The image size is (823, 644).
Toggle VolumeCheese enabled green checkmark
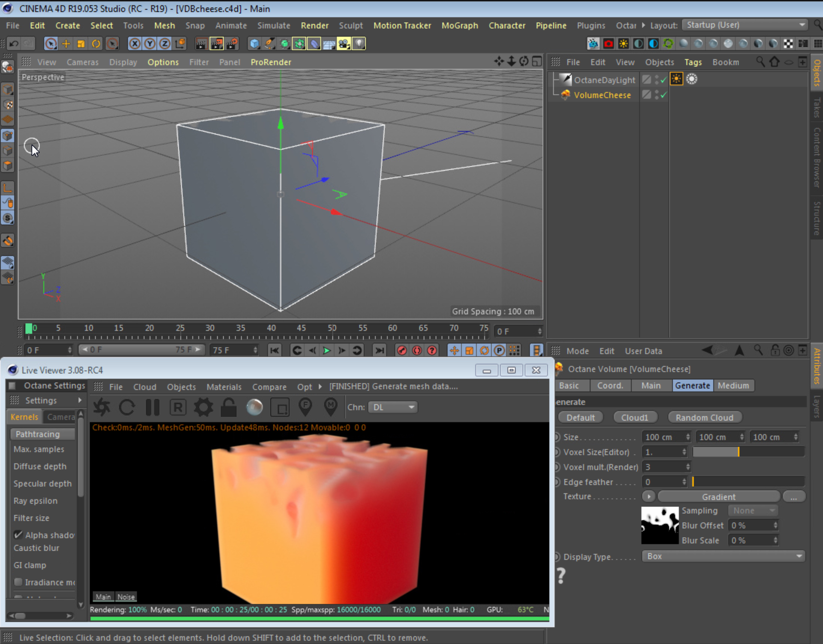tap(664, 95)
